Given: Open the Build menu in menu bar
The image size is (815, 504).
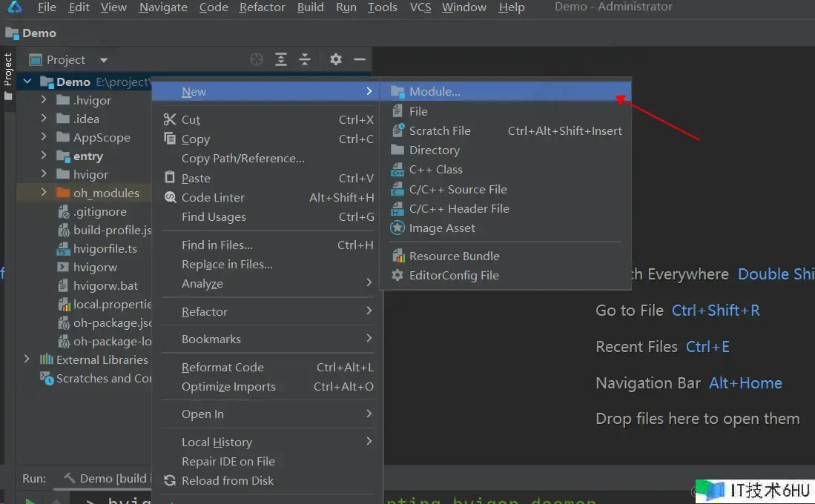Looking at the screenshot, I should point(310,7).
